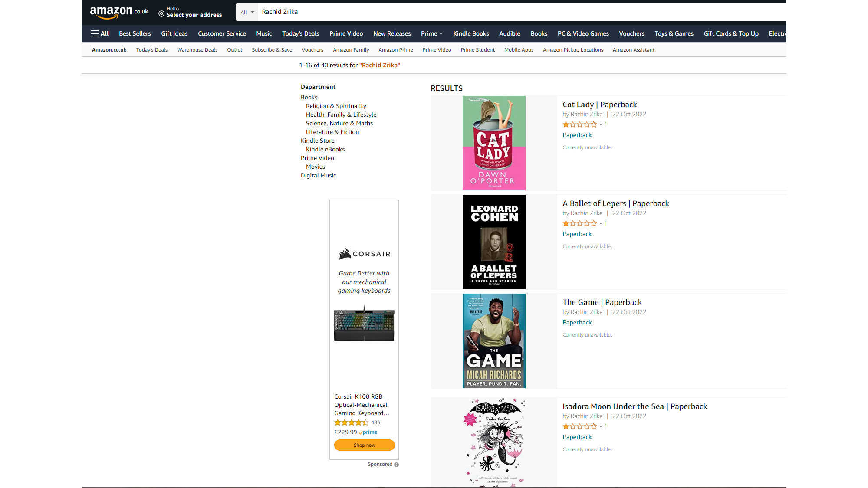Open the Gift Ideas menu tab
The width and height of the screenshot is (868, 488).
174,33
